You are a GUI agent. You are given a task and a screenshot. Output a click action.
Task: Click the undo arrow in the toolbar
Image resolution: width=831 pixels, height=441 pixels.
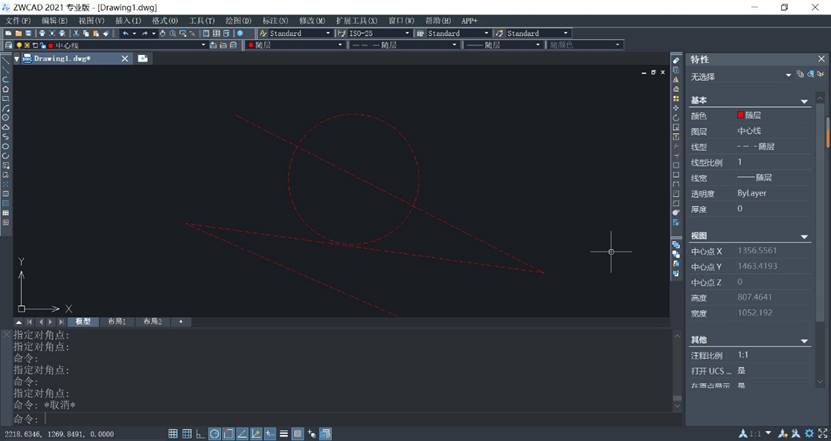click(x=125, y=33)
